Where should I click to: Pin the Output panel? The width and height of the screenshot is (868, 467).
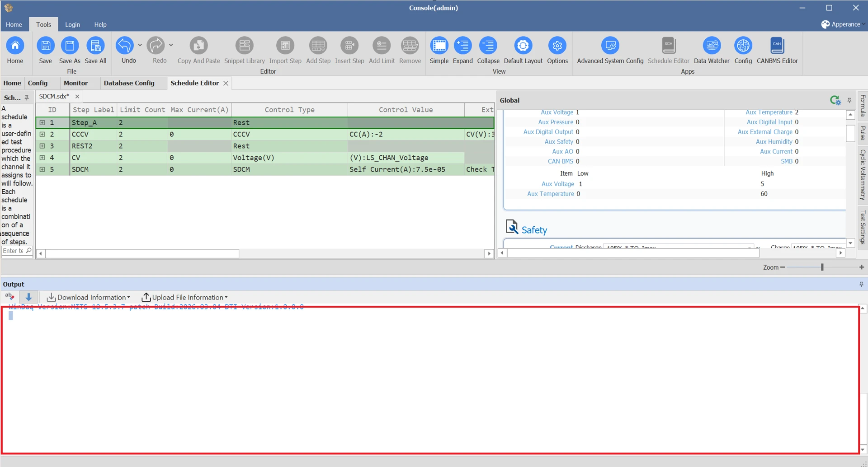pyautogui.click(x=861, y=284)
